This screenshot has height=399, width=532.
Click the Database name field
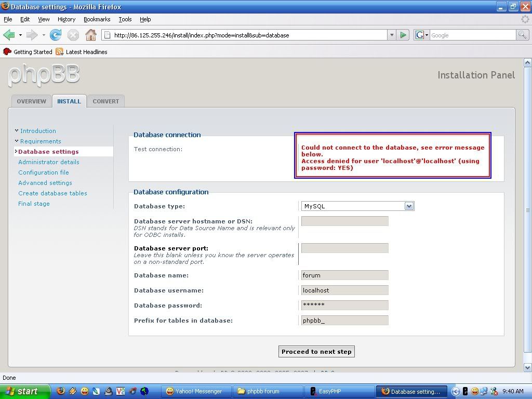point(345,275)
